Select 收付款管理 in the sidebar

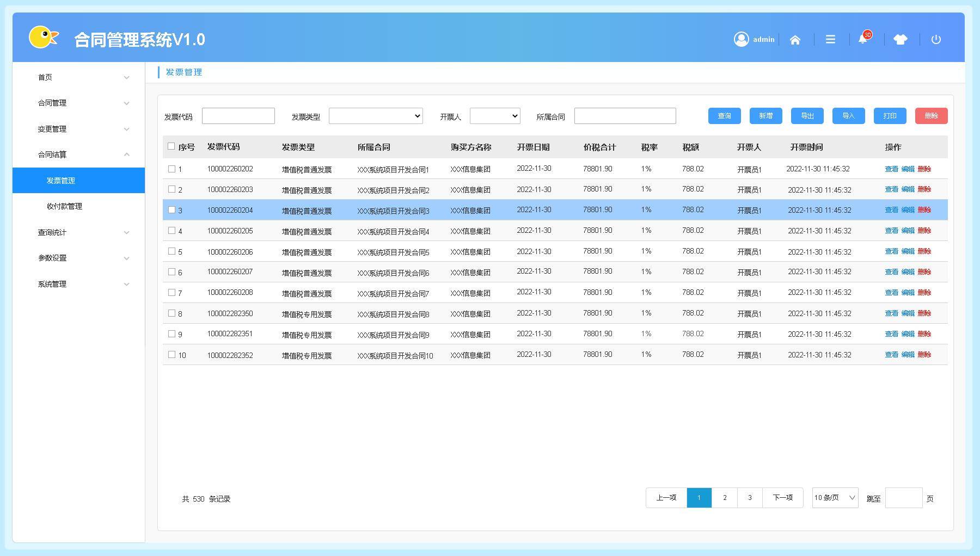pos(78,206)
